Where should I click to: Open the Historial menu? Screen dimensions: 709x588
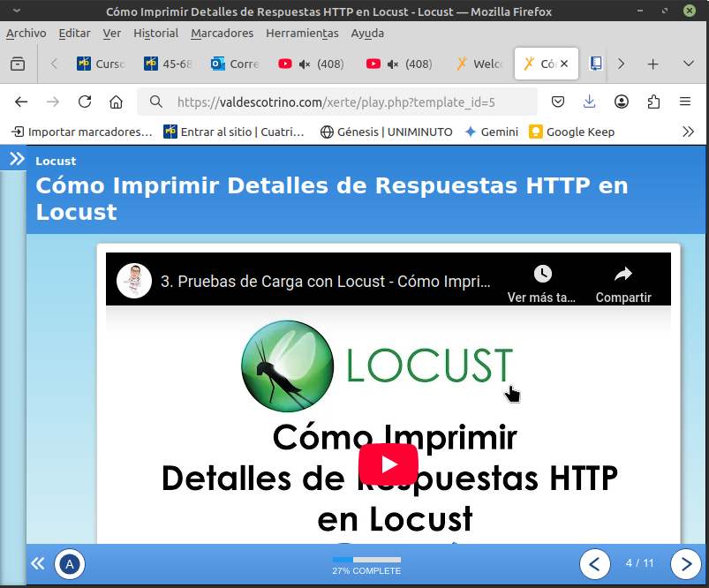[x=156, y=33]
